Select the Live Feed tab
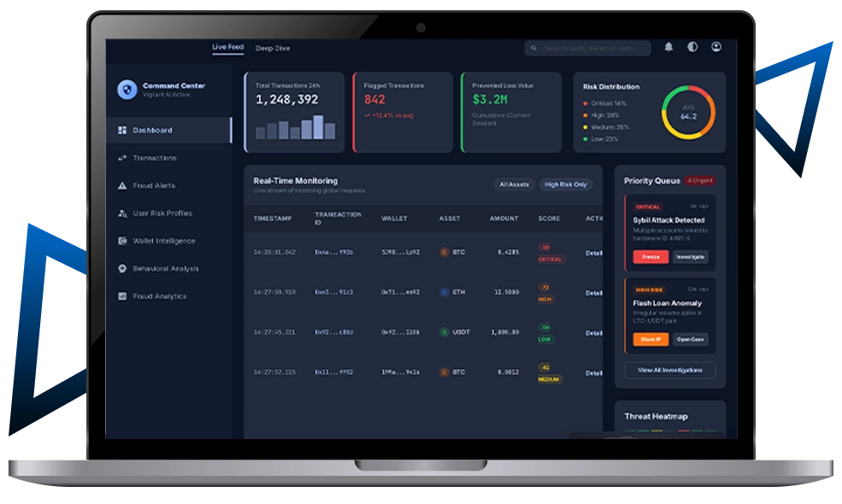842x504 pixels. pyautogui.click(x=227, y=46)
